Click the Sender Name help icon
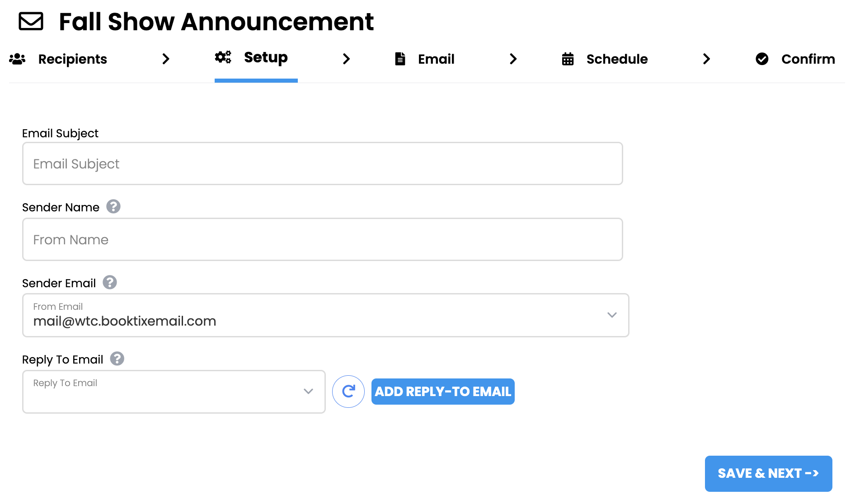 point(113,207)
